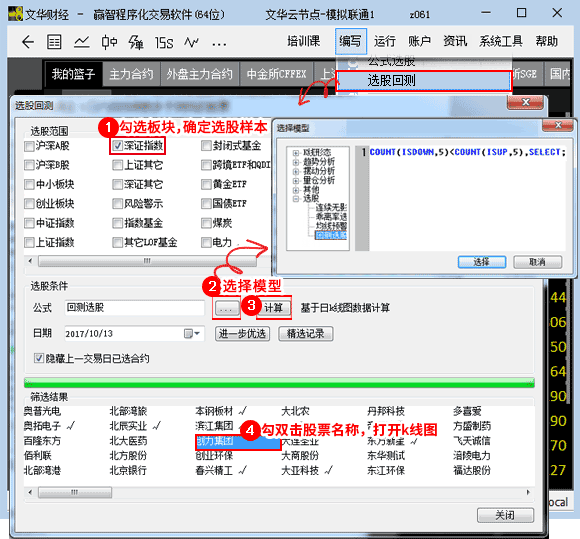Select the candlestick K-line icon
This screenshot has height=539, width=580.
[x=109, y=42]
